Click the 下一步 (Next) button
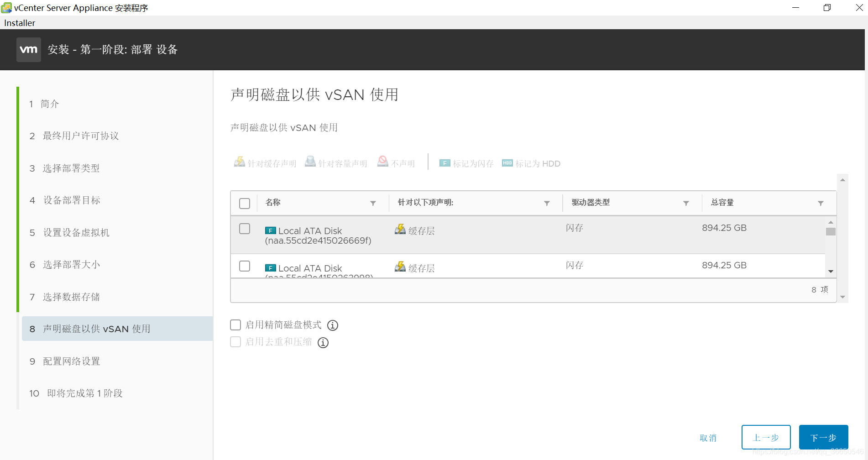The width and height of the screenshot is (868, 460). click(823, 438)
